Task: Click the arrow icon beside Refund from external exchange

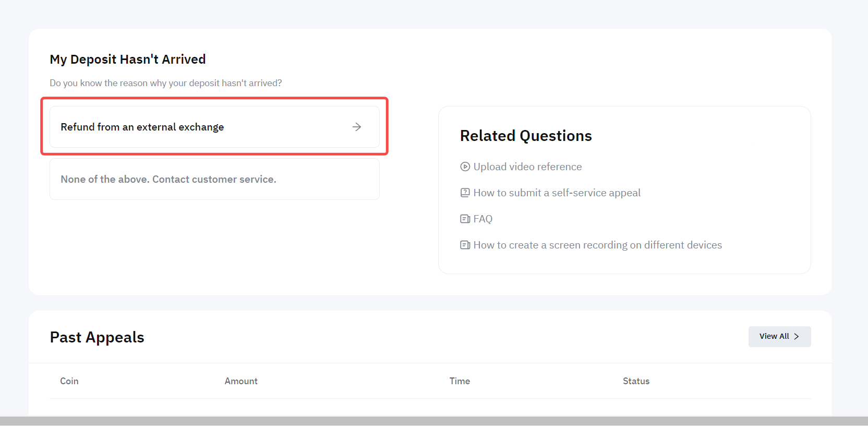Action: (357, 127)
